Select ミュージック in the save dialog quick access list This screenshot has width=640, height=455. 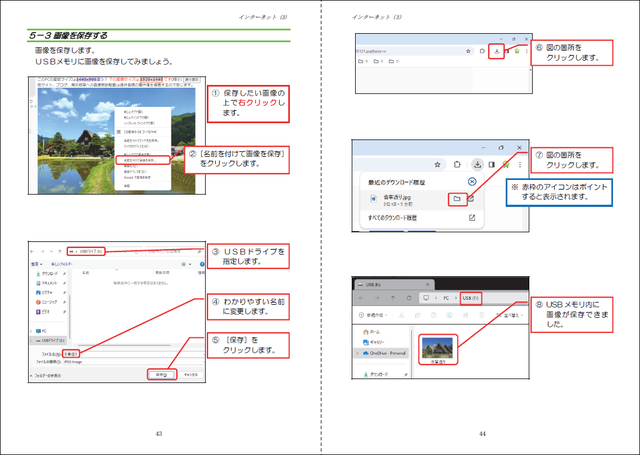tap(47, 302)
